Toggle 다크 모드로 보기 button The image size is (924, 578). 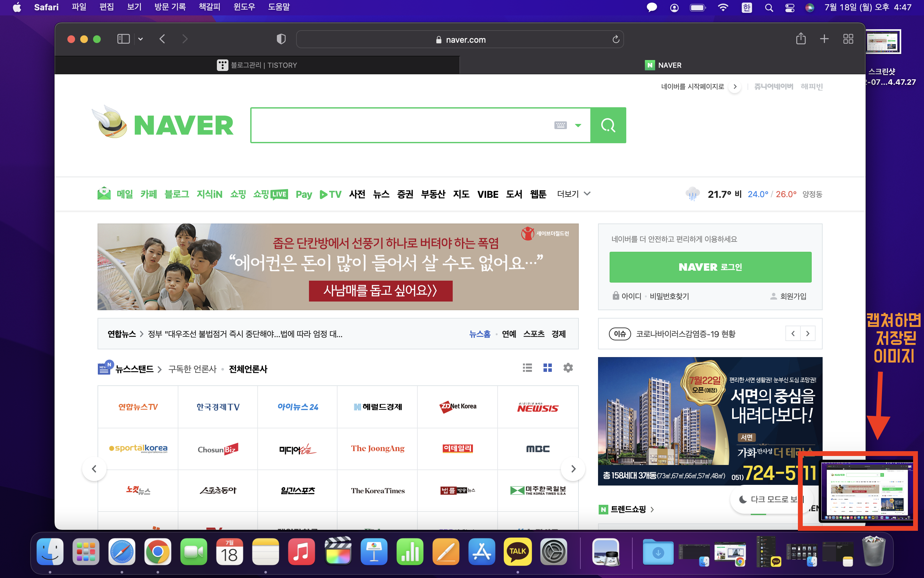click(772, 499)
